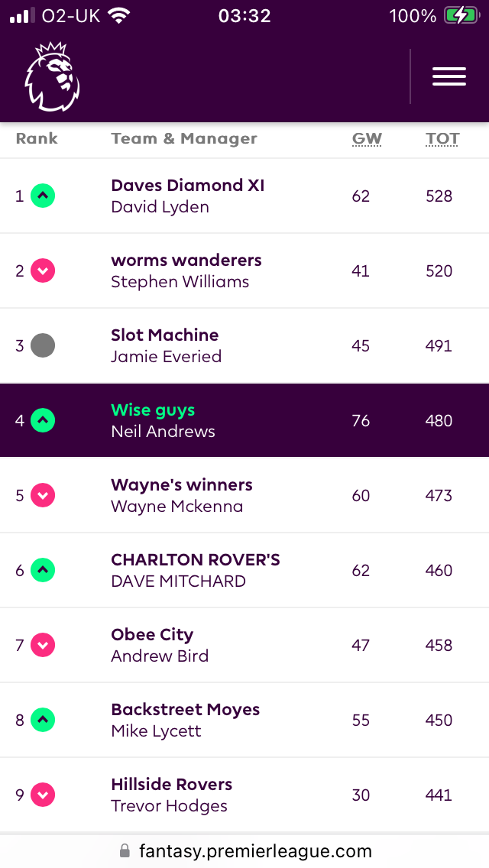Click pink down arrow beside rank 2
This screenshot has width=489, height=868.
(x=43, y=270)
